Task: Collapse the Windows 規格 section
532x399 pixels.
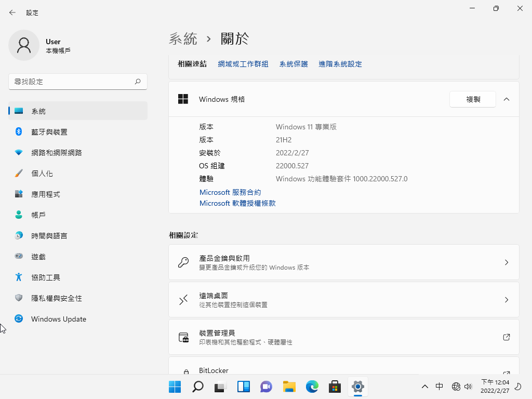Action: click(x=507, y=99)
